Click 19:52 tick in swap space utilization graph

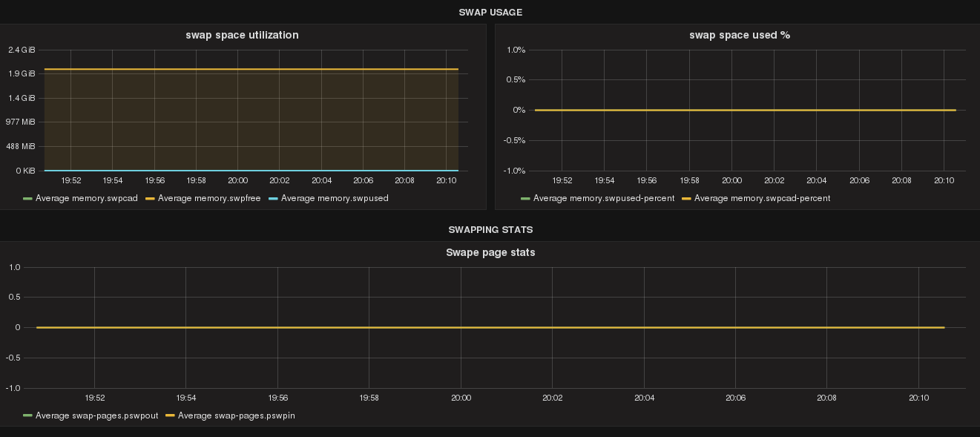click(70, 180)
